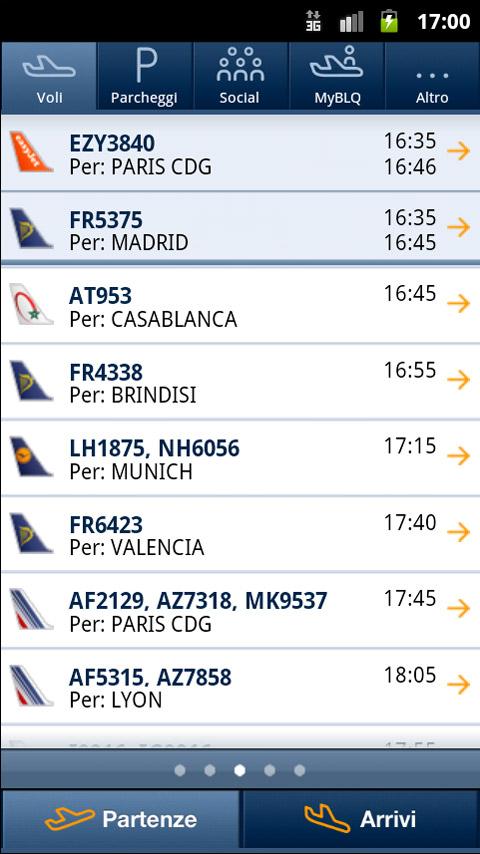This screenshot has height=854, width=480.
Task: Expand details arrow for Valencia flight FR6423
Action: pyautogui.click(x=459, y=532)
